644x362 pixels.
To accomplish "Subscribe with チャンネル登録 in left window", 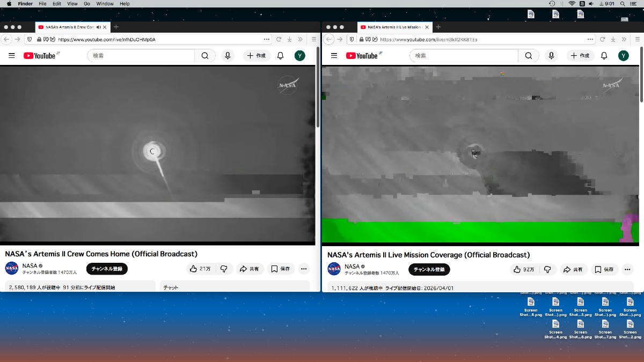I will tap(107, 269).
